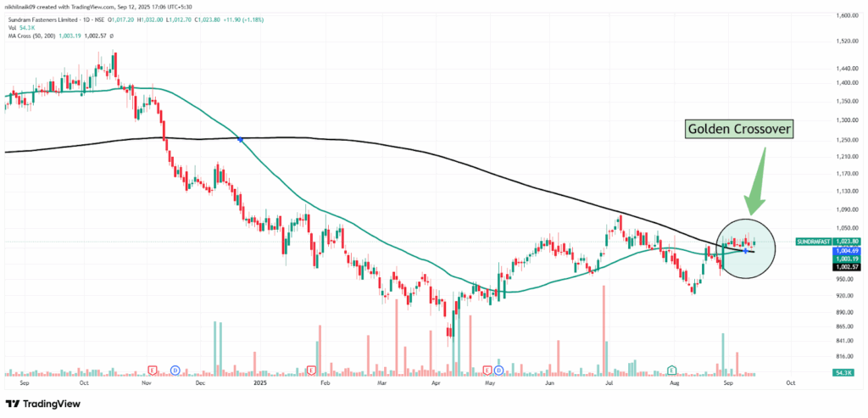The width and height of the screenshot is (868, 418).
Task: Click the green E earnings marker in August
Action: point(671,370)
